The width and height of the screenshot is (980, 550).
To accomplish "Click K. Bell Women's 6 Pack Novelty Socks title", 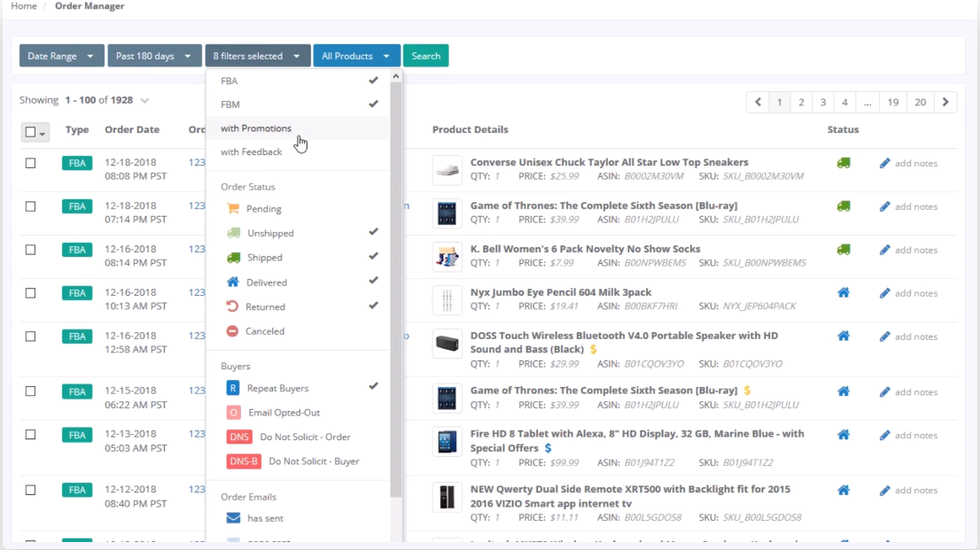I will coord(585,249).
